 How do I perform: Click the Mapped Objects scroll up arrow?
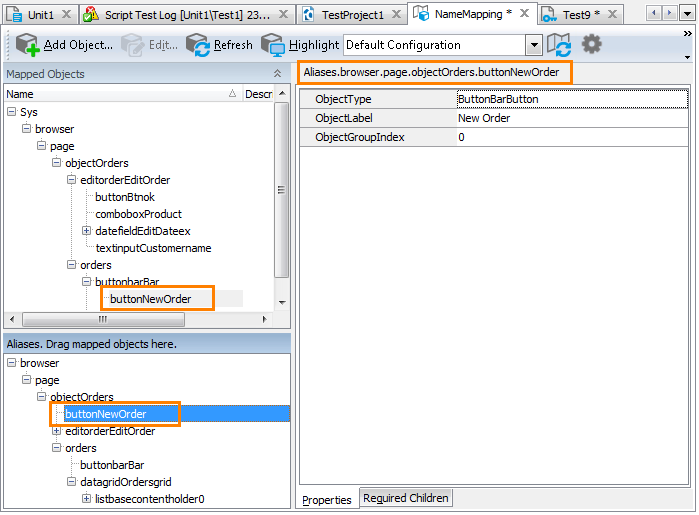[x=282, y=93]
